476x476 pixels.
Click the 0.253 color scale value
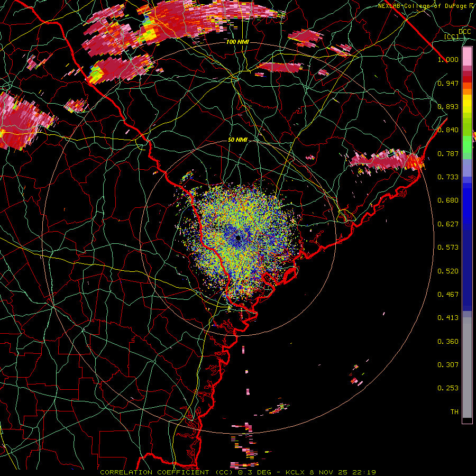click(448, 388)
